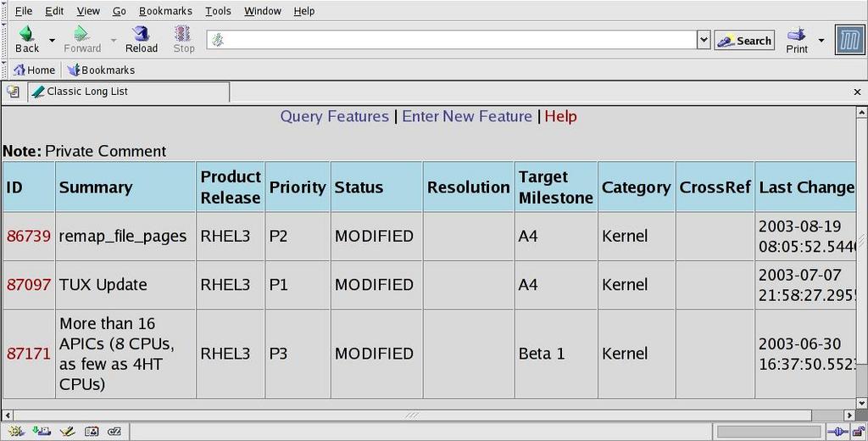
Task: Open feature ID 87097 link
Action: click(29, 285)
